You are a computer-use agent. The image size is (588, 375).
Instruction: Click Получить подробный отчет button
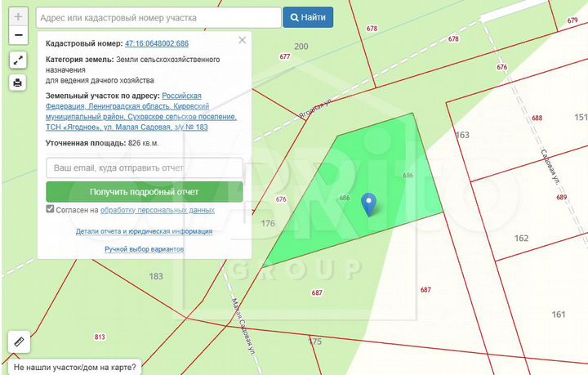[x=144, y=192]
